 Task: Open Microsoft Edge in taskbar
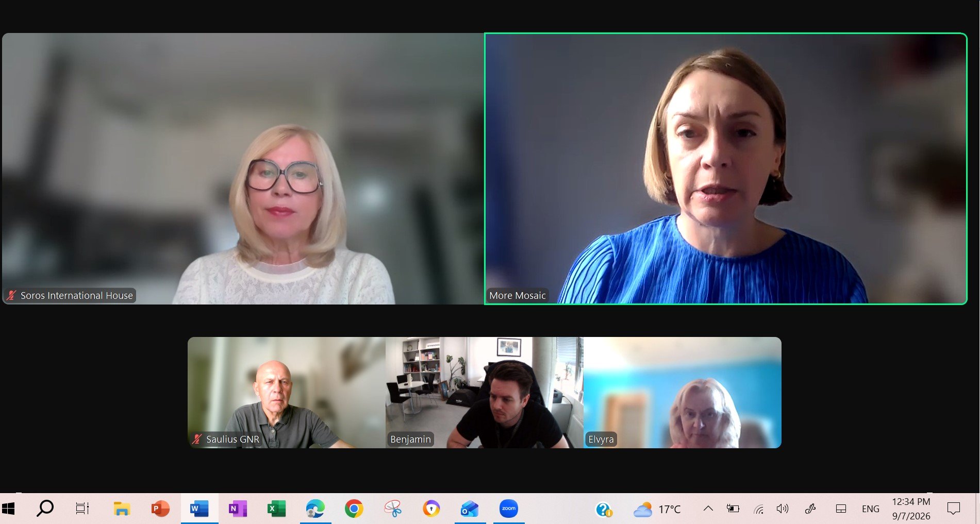click(315, 509)
